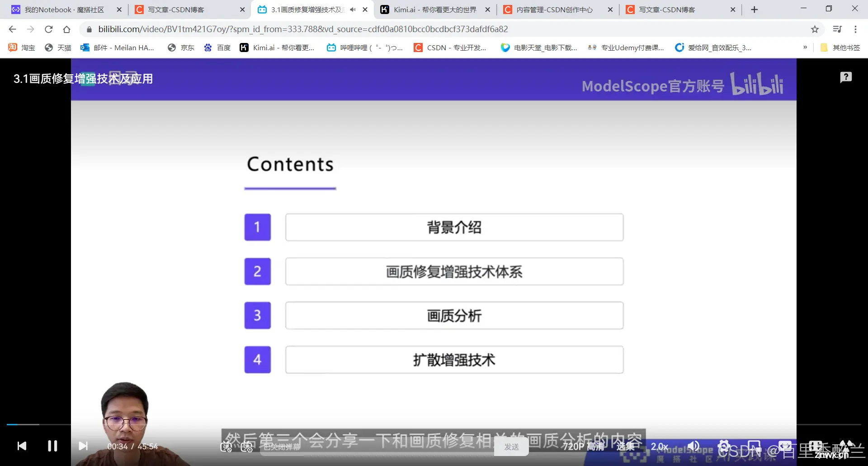Open the 电影天堂 bookmark
This screenshot has height=466, width=868.
click(x=539, y=48)
